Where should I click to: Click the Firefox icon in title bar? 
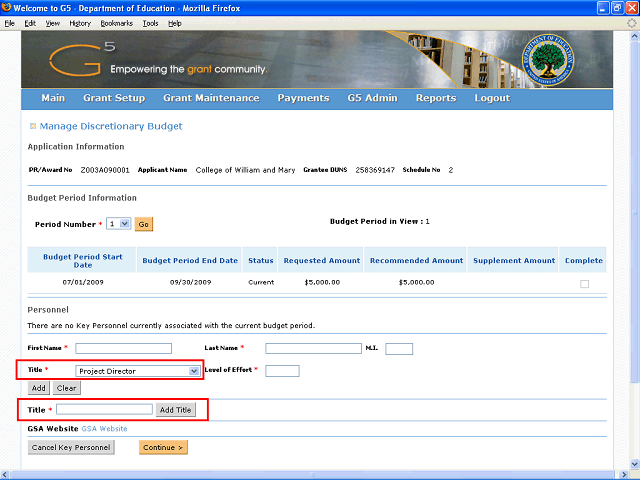(x=9, y=8)
